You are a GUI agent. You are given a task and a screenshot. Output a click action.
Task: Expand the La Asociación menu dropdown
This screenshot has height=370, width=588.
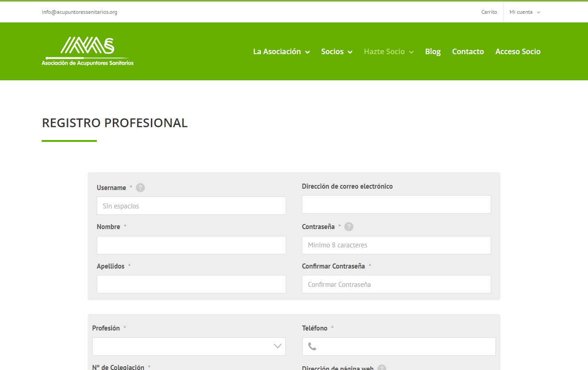(x=281, y=51)
